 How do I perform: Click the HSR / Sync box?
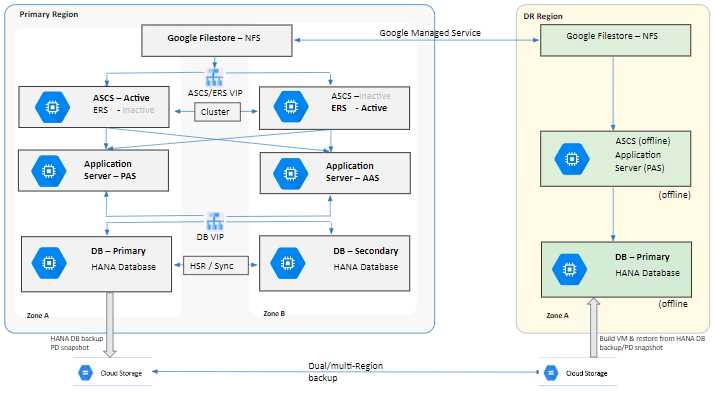tap(216, 266)
